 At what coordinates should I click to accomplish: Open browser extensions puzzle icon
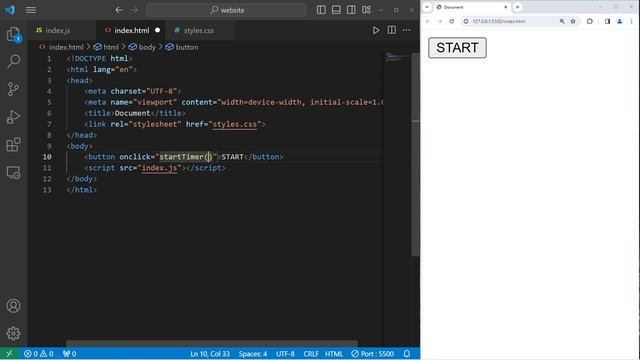click(590, 21)
